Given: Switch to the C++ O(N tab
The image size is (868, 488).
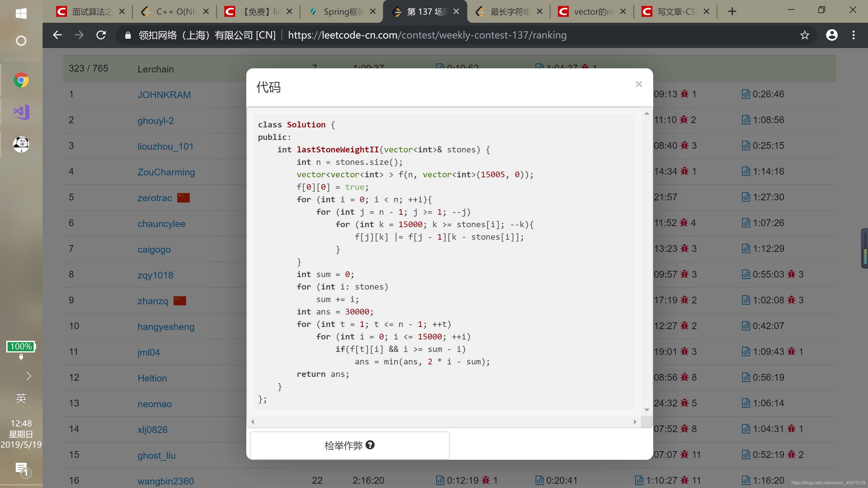Looking at the screenshot, I should pyautogui.click(x=174, y=12).
